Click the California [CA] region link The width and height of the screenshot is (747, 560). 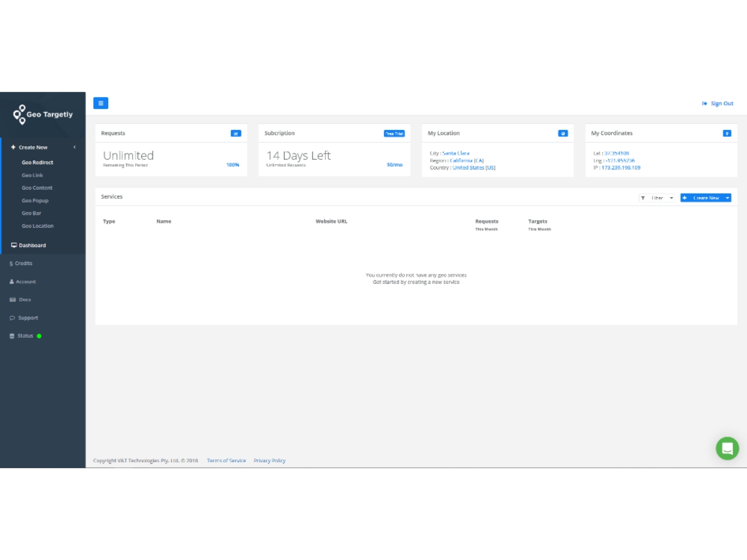tap(467, 161)
